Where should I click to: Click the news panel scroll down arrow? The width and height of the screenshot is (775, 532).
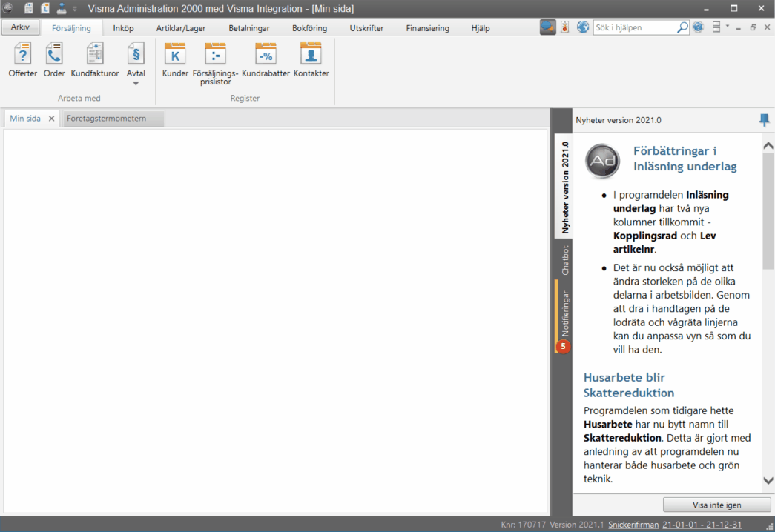point(768,480)
